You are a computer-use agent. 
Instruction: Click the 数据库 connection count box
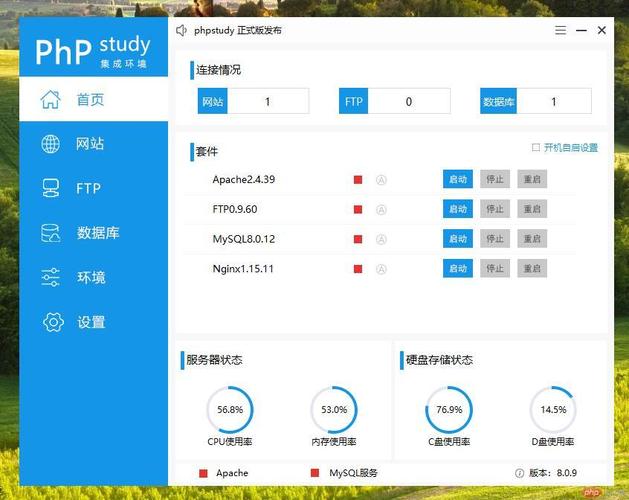[x=536, y=101]
